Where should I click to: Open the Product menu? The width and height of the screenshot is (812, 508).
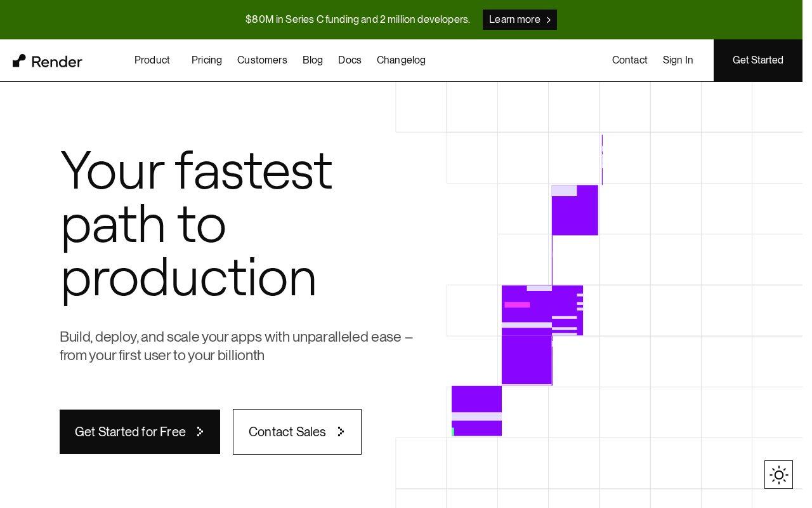tap(152, 60)
